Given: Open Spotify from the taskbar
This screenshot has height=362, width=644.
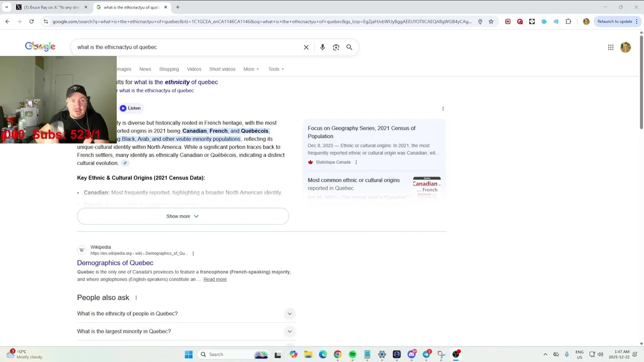Looking at the screenshot, I should [352, 354].
